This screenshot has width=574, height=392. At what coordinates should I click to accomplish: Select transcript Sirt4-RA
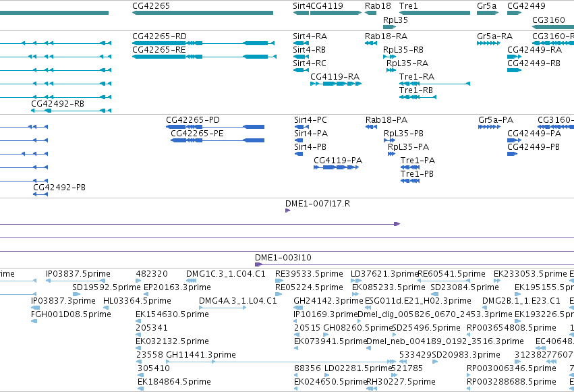click(x=301, y=43)
